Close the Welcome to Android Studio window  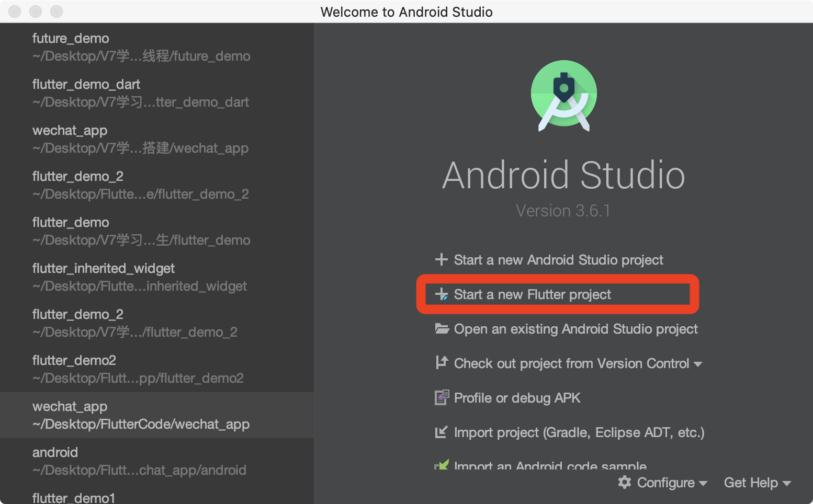(x=15, y=12)
